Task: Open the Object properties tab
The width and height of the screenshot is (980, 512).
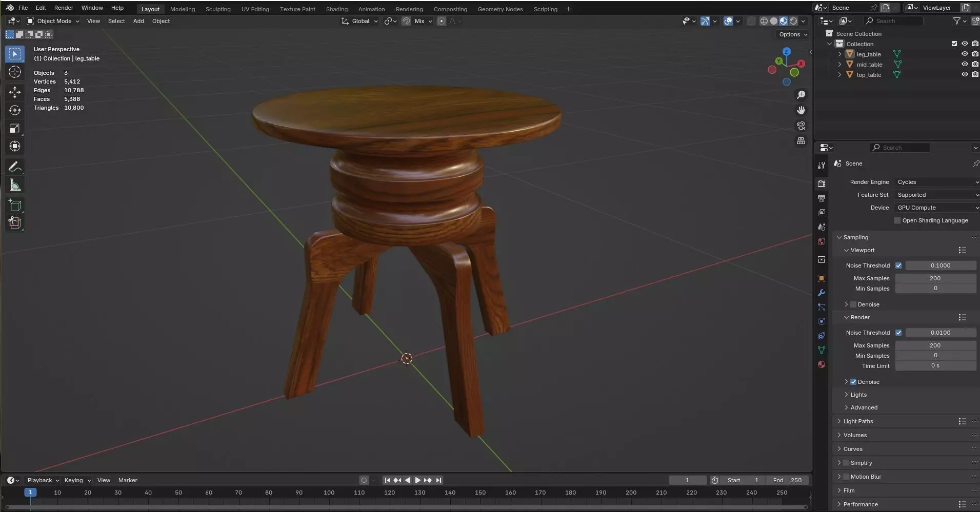Action: coord(822,278)
